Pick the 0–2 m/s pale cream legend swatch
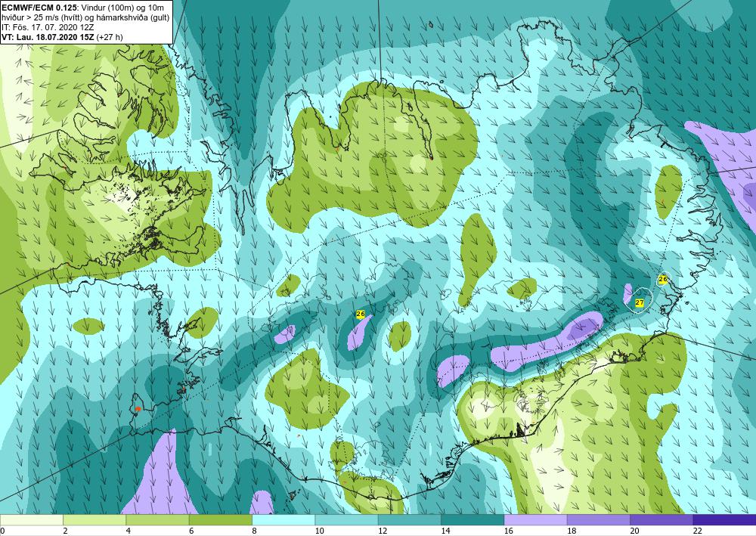 (x=31, y=520)
